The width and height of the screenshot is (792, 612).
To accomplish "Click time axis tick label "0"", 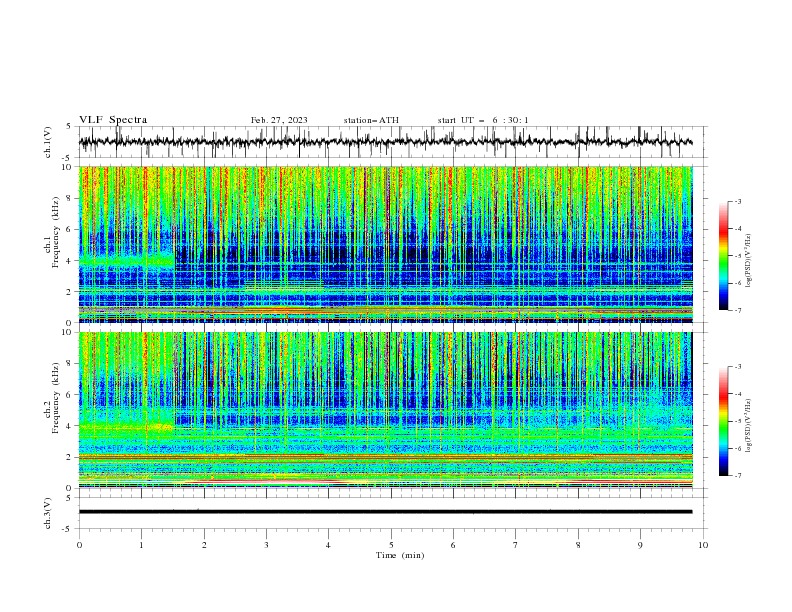I will click(79, 545).
